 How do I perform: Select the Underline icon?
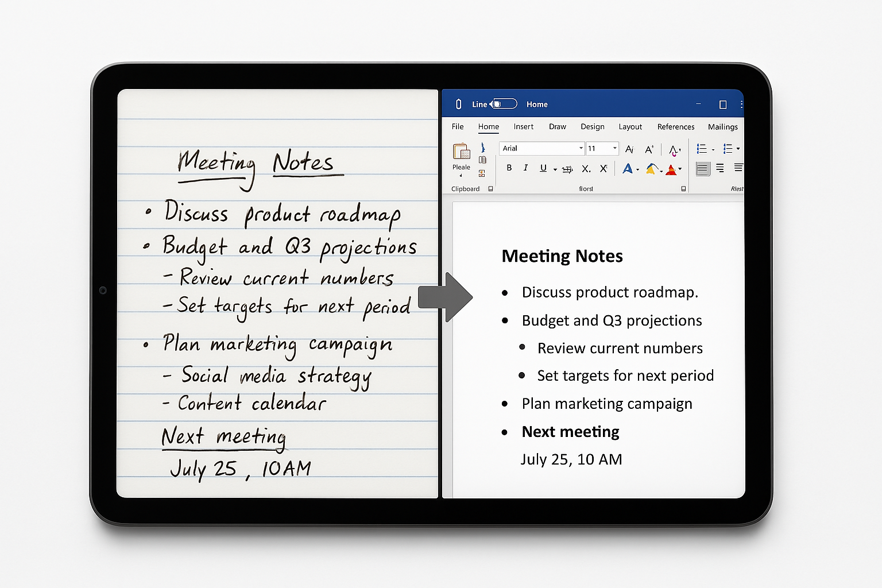tap(543, 169)
